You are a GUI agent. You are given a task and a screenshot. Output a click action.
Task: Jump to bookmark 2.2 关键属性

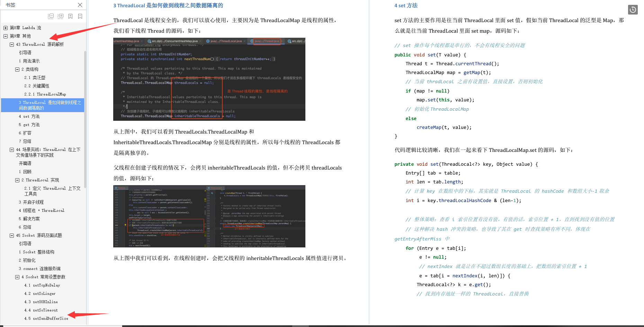pyautogui.click(x=37, y=86)
